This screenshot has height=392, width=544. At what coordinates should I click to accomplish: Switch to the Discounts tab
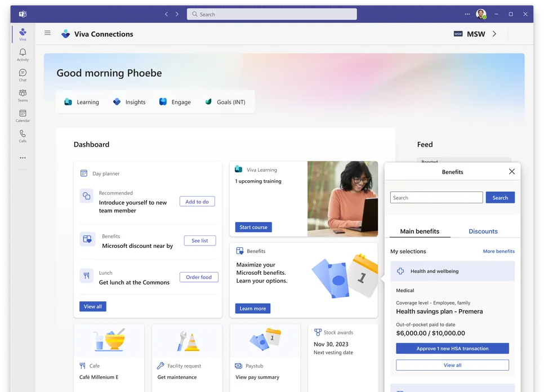[483, 231]
